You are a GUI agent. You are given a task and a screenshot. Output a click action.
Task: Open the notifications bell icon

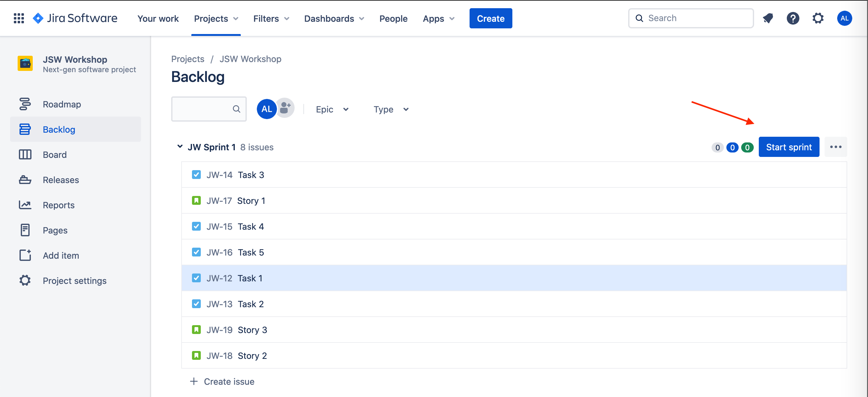pyautogui.click(x=768, y=18)
